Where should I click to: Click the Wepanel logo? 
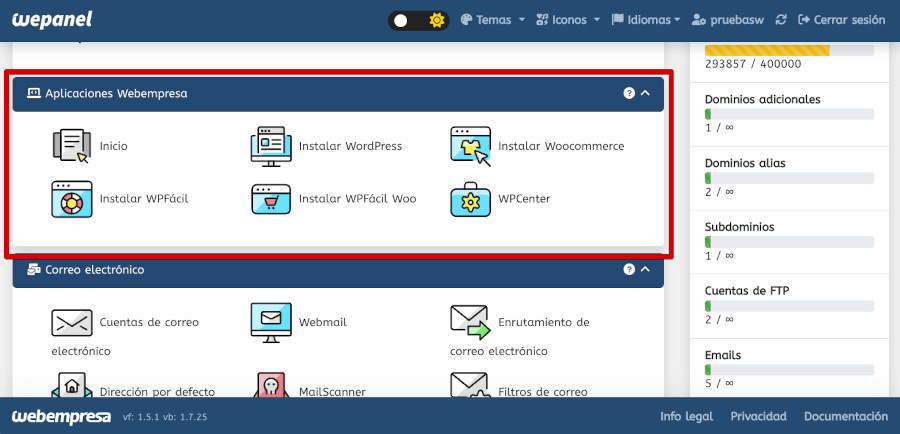tap(52, 20)
